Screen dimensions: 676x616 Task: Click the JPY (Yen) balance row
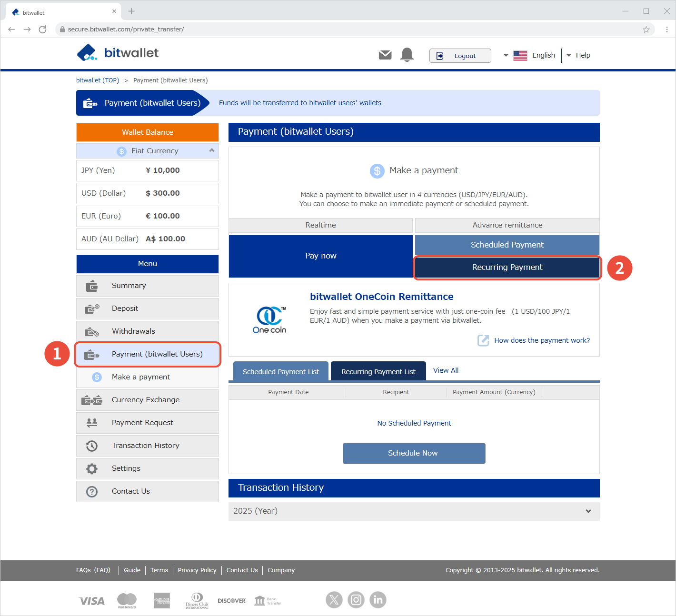click(x=148, y=170)
